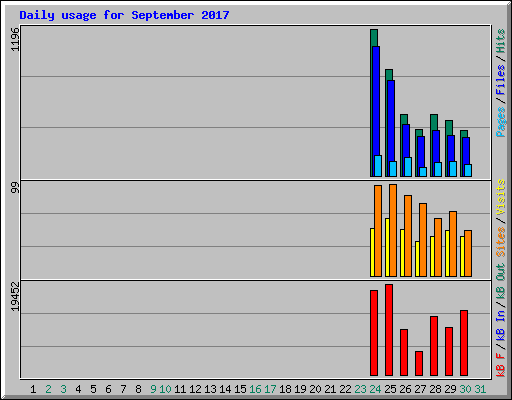
Task: Click the red kB bar for day 25
Action: point(389,330)
